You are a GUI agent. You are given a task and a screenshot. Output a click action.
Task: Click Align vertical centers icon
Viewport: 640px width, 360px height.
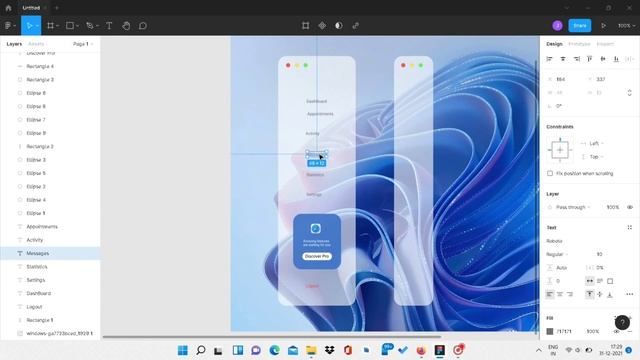click(603, 59)
